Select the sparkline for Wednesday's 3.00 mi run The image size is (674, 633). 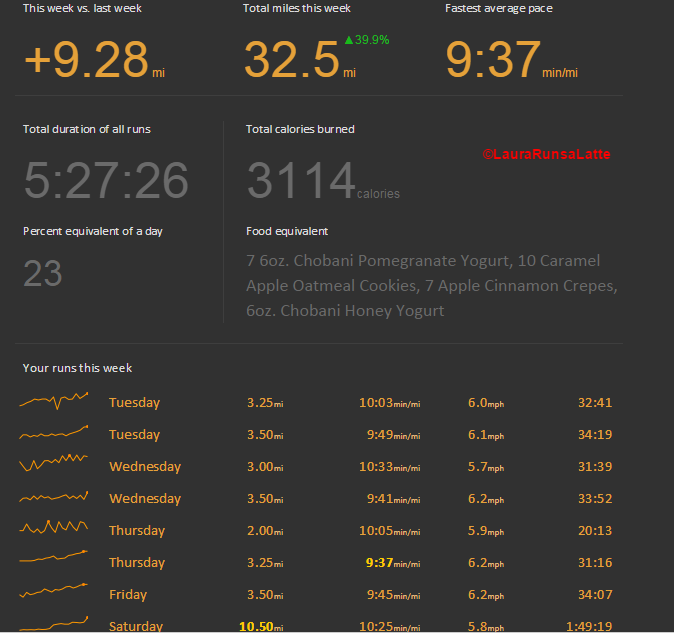[x=53, y=466]
